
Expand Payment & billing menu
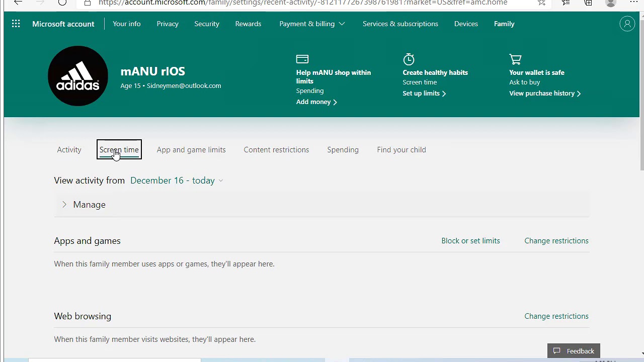[312, 24]
